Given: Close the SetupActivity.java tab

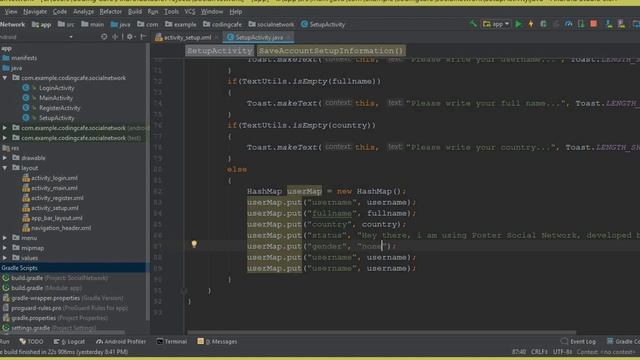Looking at the screenshot, I should point(289,37).
